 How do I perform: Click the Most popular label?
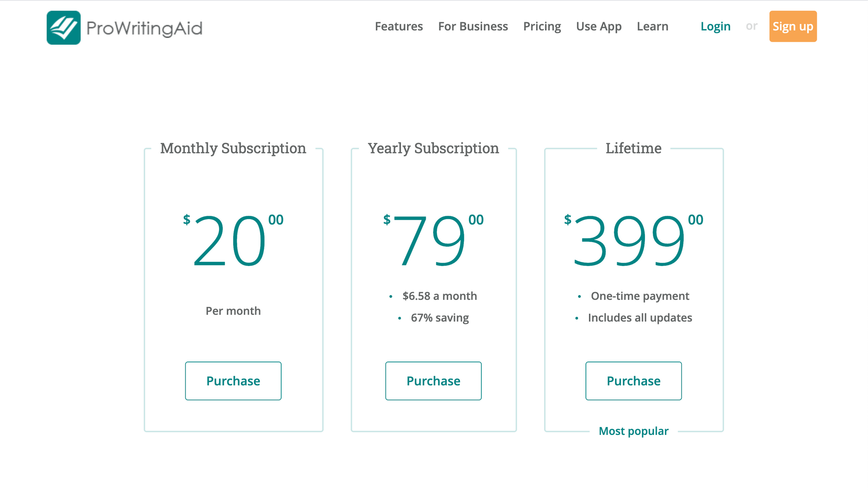point(634,431)
